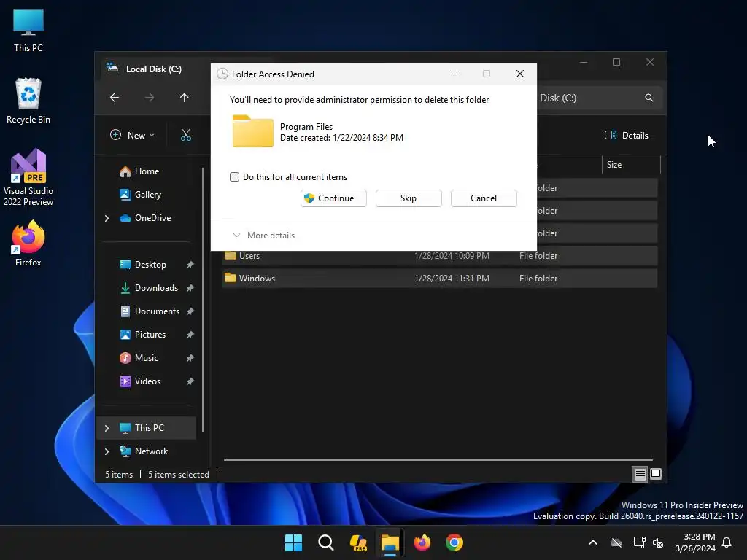
Task: Launch Chrome from the taskbar
Action: 454,542
